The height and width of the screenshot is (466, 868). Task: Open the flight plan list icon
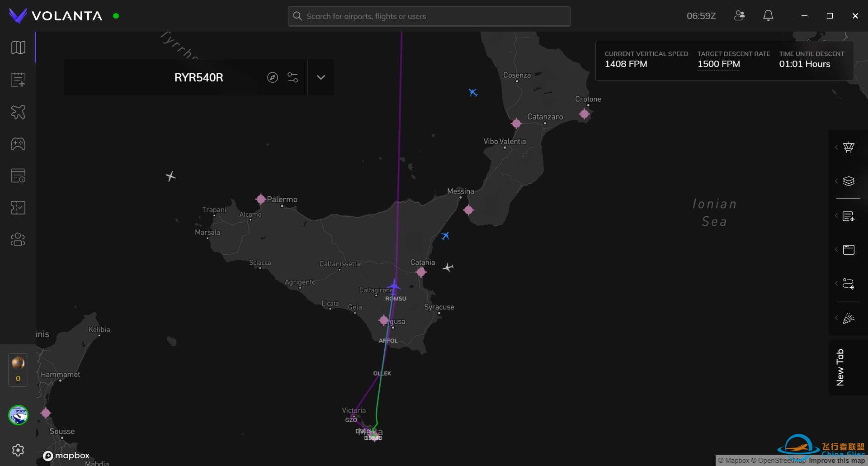tap(18, 80)
